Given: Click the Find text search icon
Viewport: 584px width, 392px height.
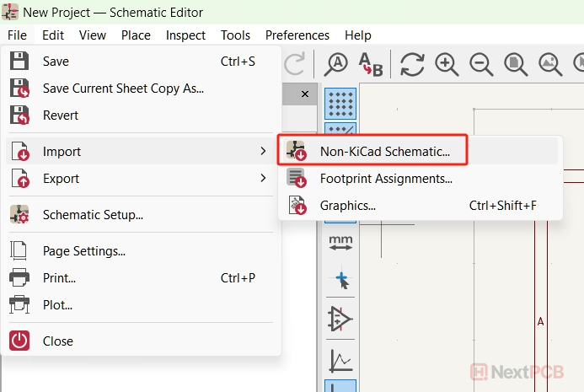Looking at the screenshot, I should pyautogui.click(x=337, y=64).
